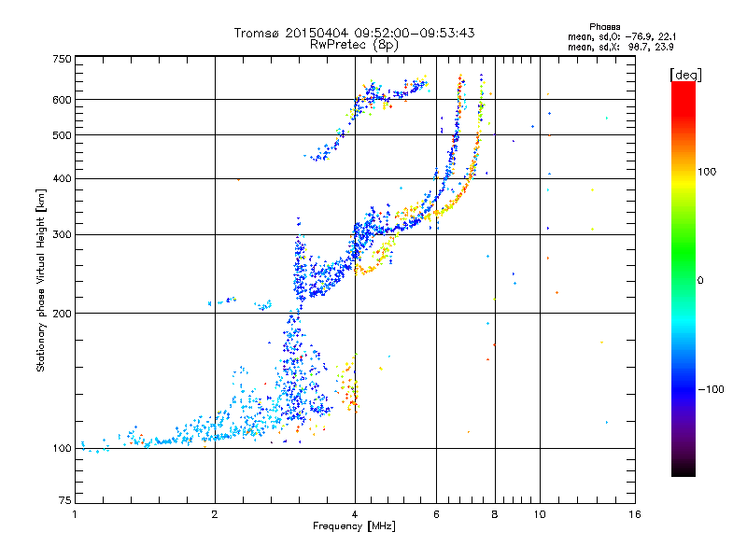Click the y-axis tick '600'
747x560 pixels.
pyautogui.click(x=62, y=100)
